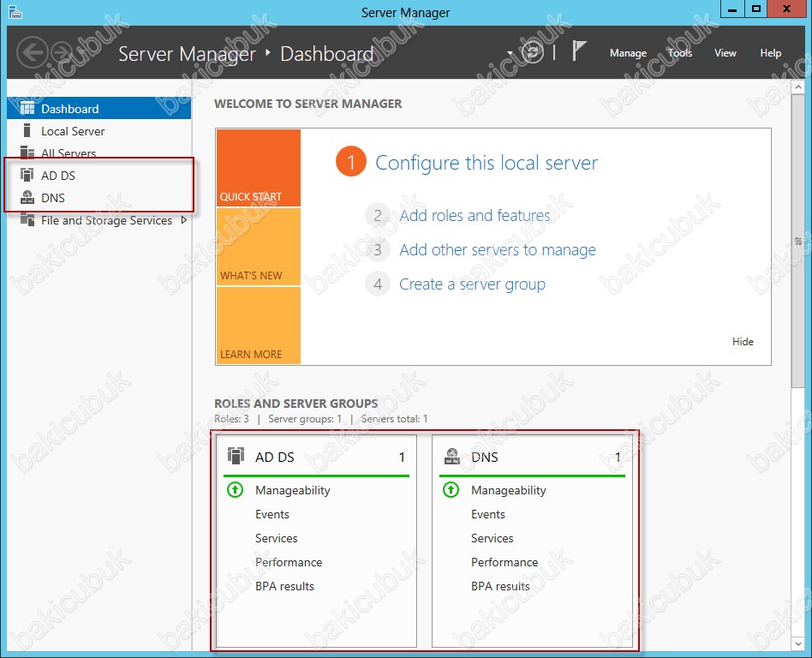Image resolution: width=812 pixels, height=658 pixels.
Task: Click the File and Storage Services icon
Action: pyautogui.click(x=27, y=219)
